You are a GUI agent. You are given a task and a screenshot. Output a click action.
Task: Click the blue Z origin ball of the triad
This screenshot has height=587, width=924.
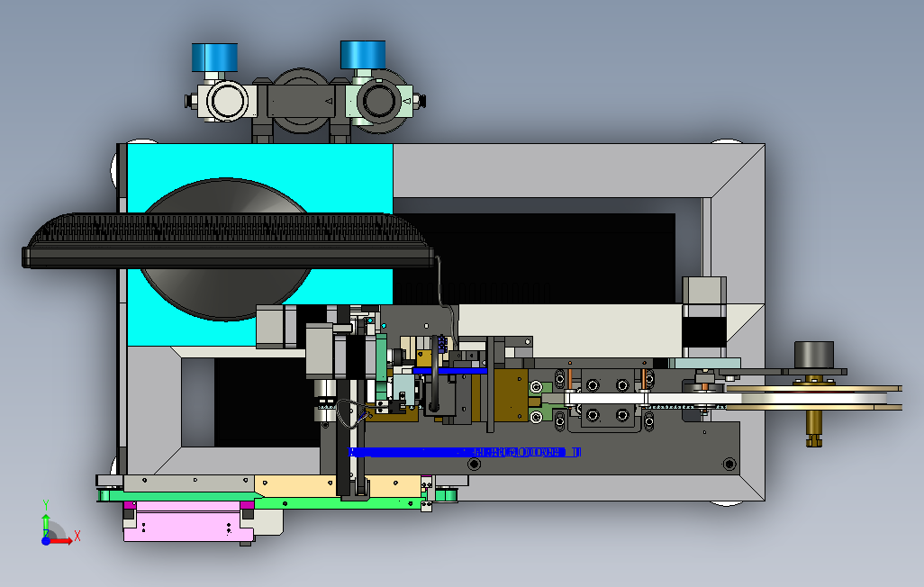(x=46, y=540)
